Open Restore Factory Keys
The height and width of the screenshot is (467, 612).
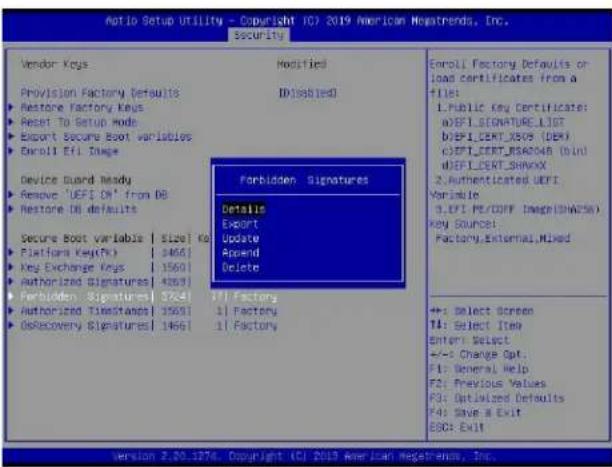82,107
